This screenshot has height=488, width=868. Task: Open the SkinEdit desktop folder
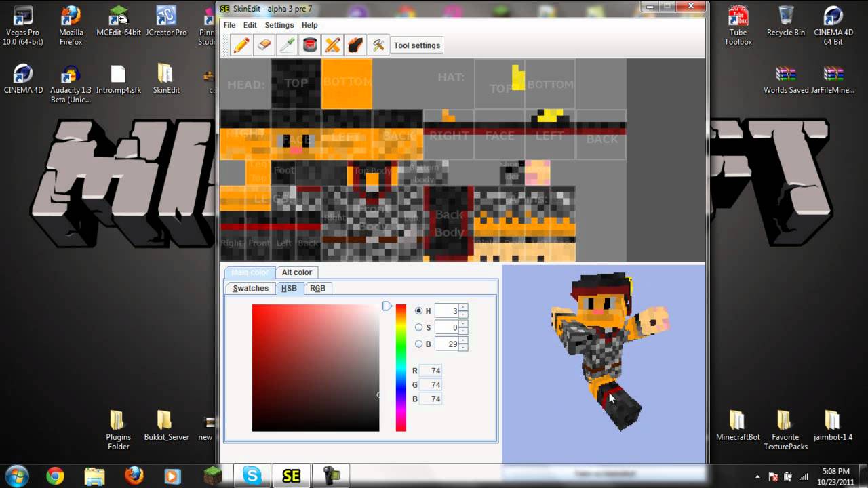[166, 79]
